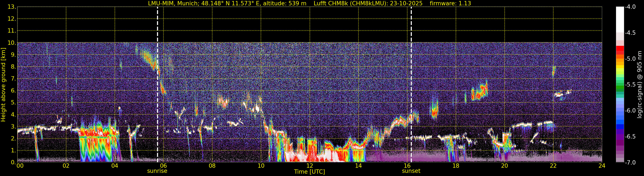The height and width of the screenshot is (176, 644).
Task: Click the firmware: 1.13 title text
Action: (450, 3)
